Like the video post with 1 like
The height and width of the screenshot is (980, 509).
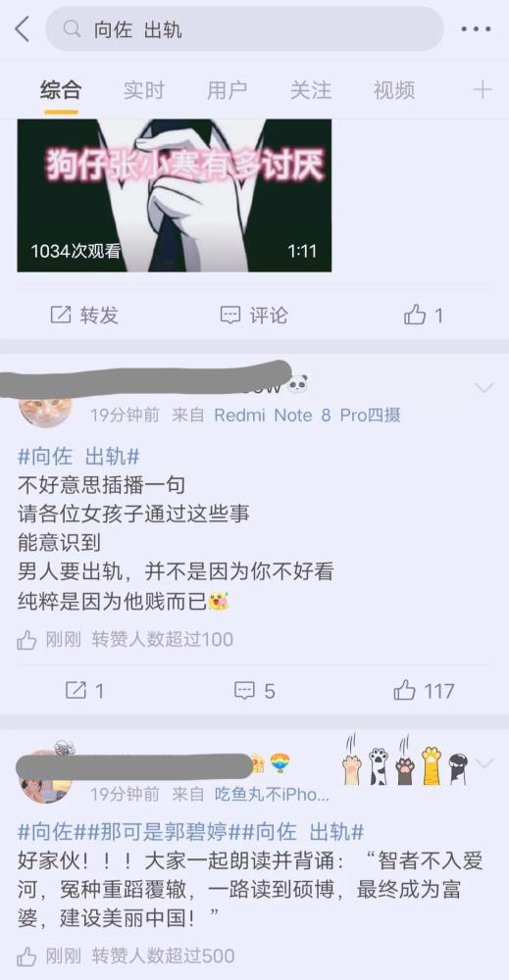click(424, 315)
